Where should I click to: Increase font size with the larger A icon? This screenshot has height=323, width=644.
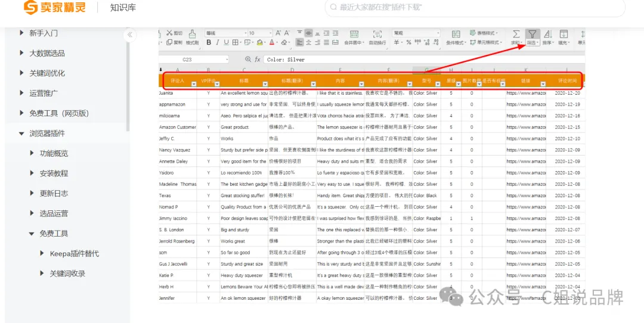coord(278,33)
